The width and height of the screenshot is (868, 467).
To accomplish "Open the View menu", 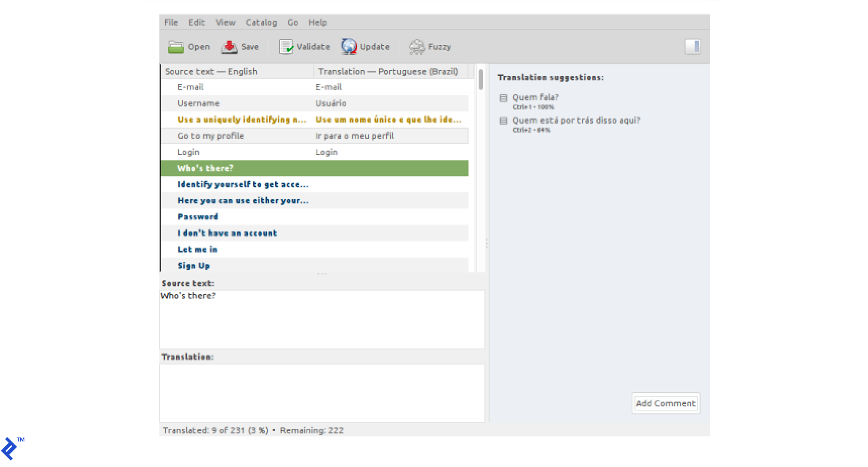I will 225,22.
